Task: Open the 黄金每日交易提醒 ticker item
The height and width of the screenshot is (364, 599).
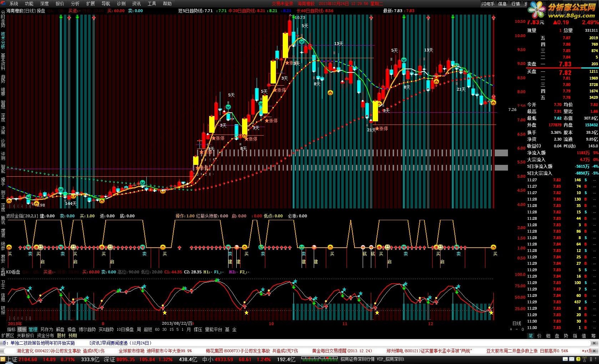Action: (x=342, y=351)
